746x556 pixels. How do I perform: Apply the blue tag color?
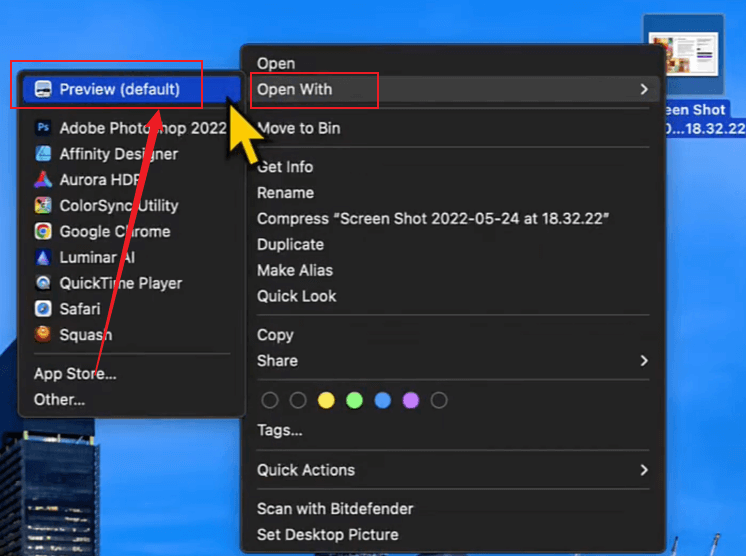(383, 400)
